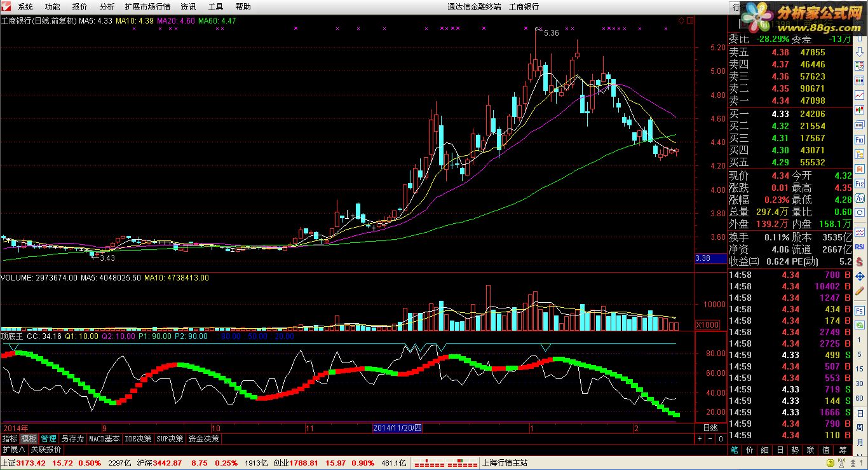Select the 细 tab under tick list
Viewport: 868px width, 470px height.
point(765,450)
